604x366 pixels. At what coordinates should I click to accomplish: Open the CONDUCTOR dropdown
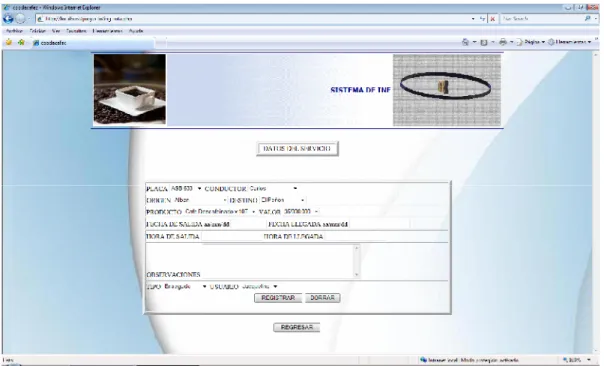click(x=273, y=188)
